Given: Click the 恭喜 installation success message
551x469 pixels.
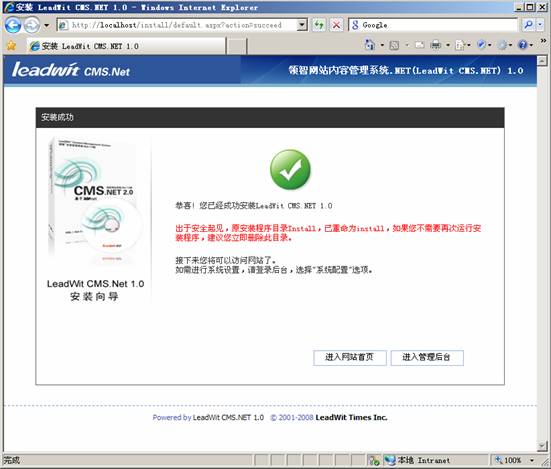Looking at the screenshot, I should (x=254, y=206).
